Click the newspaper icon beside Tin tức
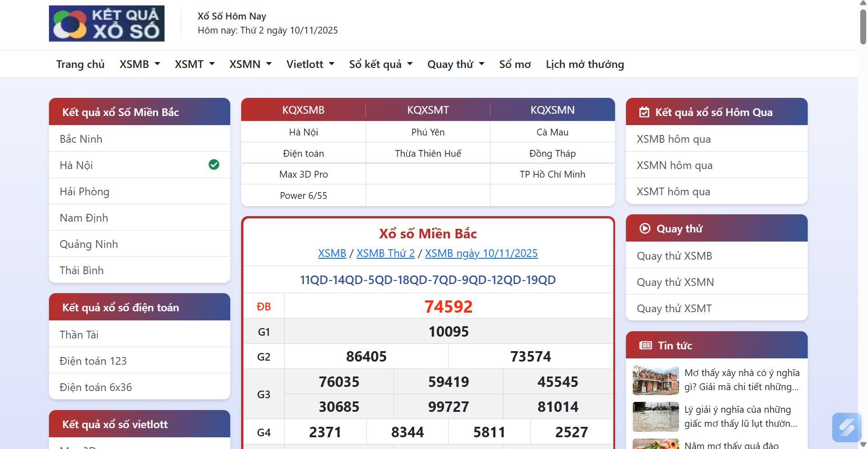 point(645,346)
